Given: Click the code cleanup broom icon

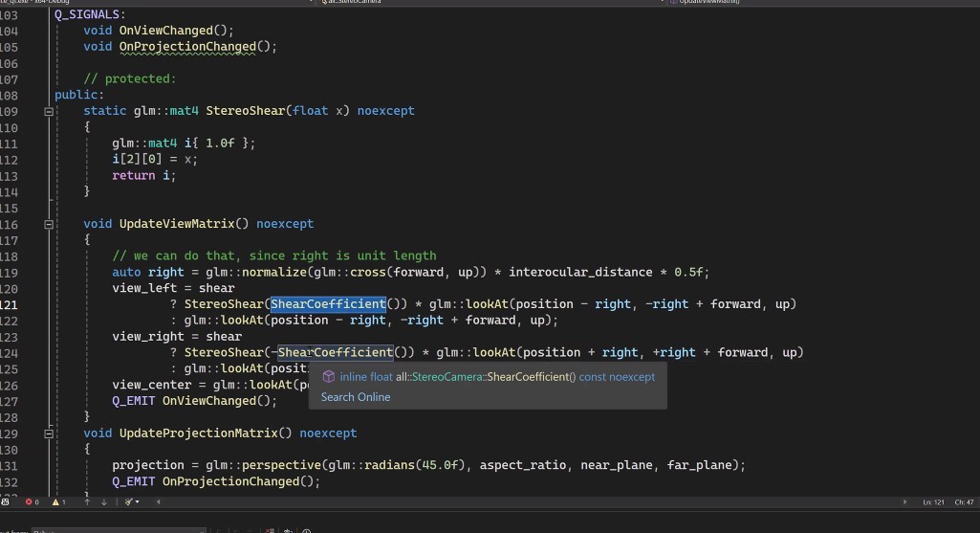Looking at the screenshot, I should [129, 501].
